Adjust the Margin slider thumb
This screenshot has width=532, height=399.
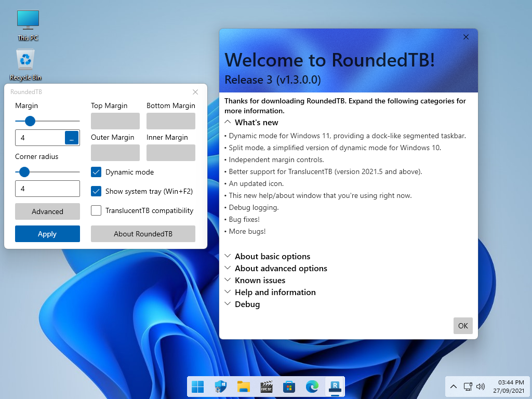pos(30,121)
